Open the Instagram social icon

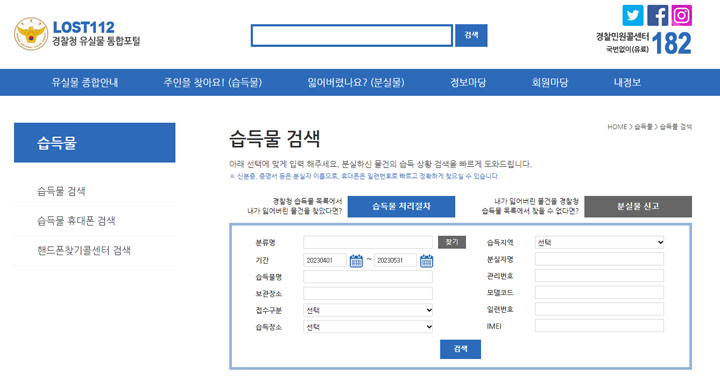tap(682, 15)
